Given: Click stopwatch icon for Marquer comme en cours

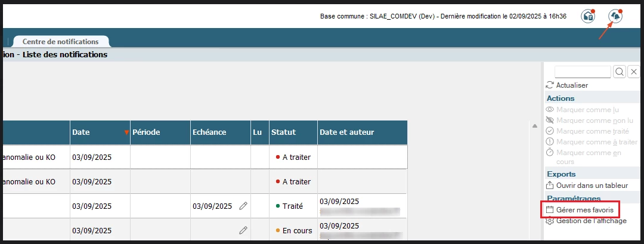Looking at the screenshot, I should 550,152.
